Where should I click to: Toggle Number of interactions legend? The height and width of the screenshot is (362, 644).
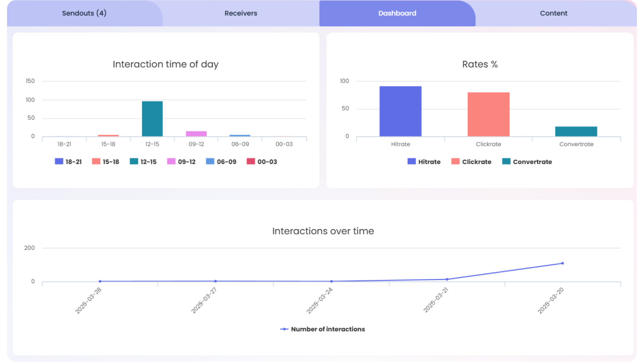pos(323,329)
